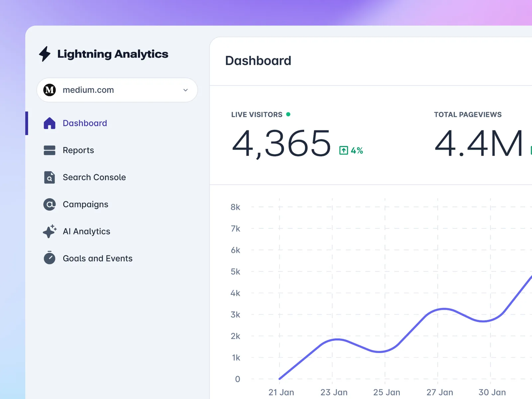The image size is (532, 399).
Task: Click the Search Console document icon
Action: (x=50, y=178)
